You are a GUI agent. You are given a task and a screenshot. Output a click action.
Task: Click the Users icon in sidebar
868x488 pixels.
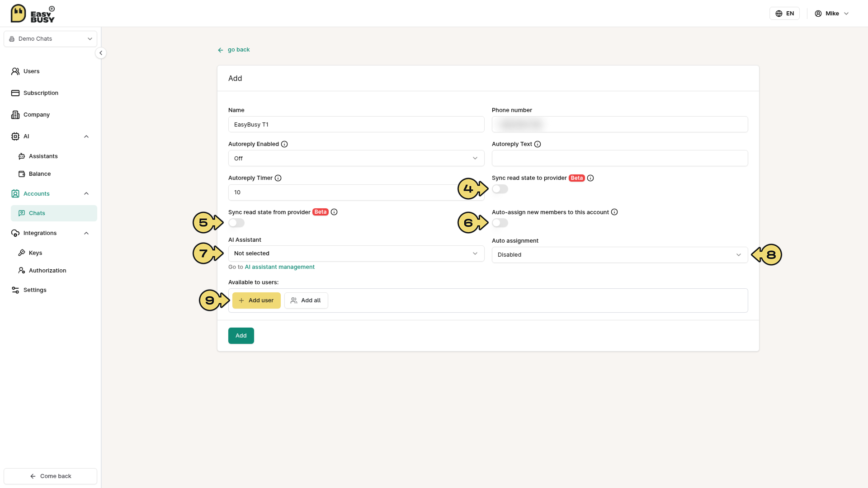[x=15, y=71]
